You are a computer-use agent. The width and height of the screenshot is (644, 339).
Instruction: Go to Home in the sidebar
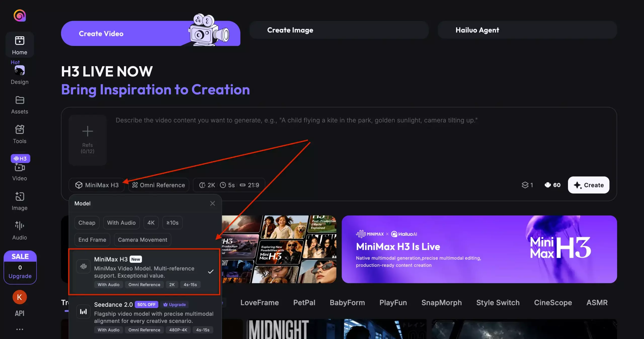pos(20,45)
